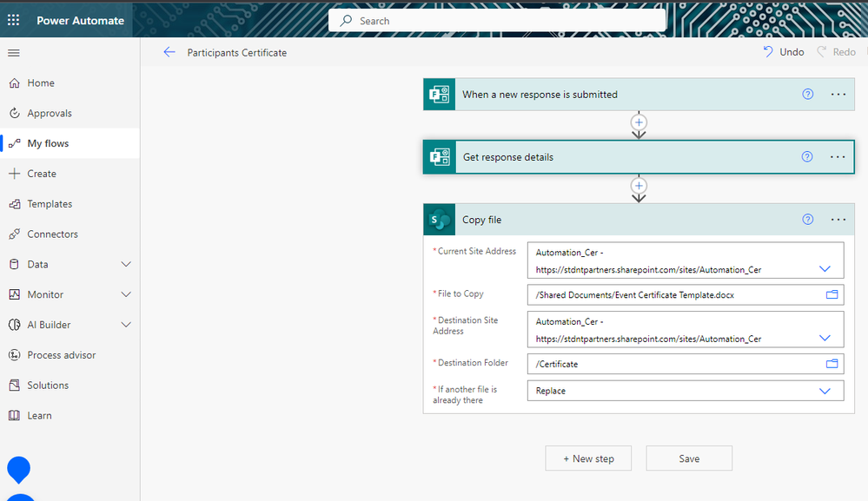
Task: Insert step after Get response details plus
Action: [x=639, y=185]
